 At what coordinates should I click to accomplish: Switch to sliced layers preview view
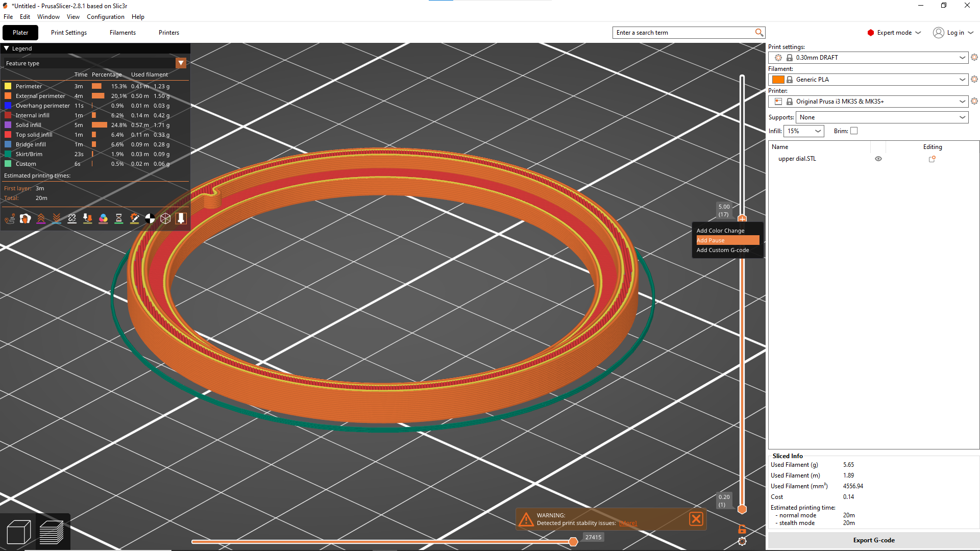pyautogui.click(x=51, y=533)
